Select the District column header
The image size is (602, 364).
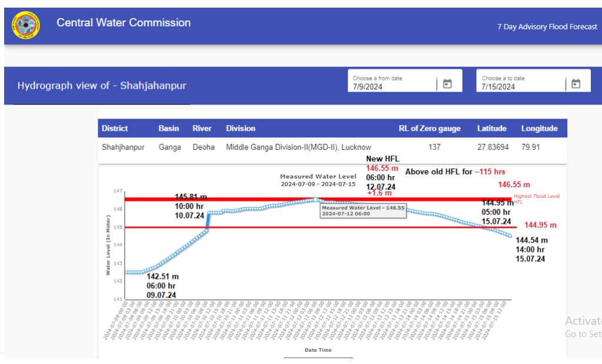(x=115, y=129)
